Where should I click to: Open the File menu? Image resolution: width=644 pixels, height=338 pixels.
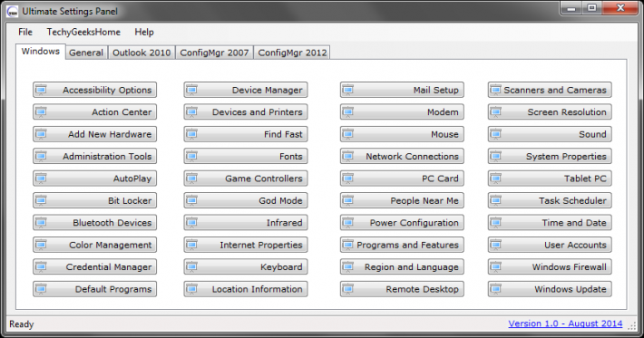point(25,32)
